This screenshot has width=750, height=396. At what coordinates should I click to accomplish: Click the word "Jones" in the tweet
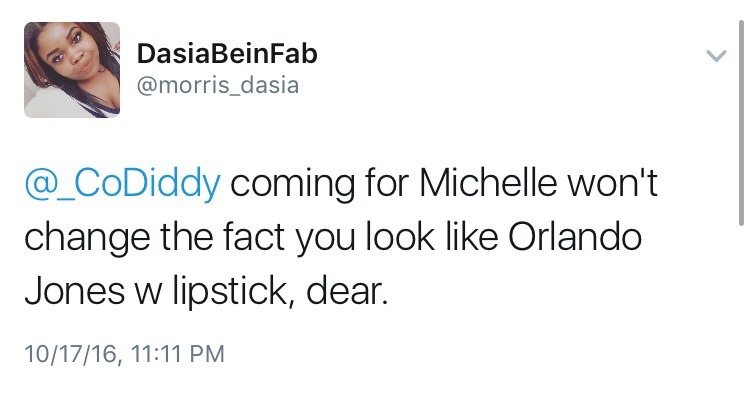point(74,291)
